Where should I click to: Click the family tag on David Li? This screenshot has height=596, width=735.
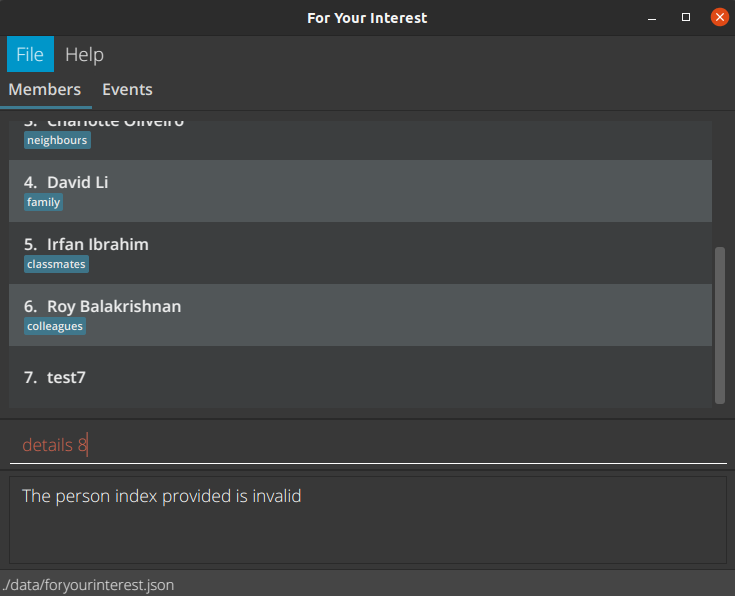click(x=44, y=202)
